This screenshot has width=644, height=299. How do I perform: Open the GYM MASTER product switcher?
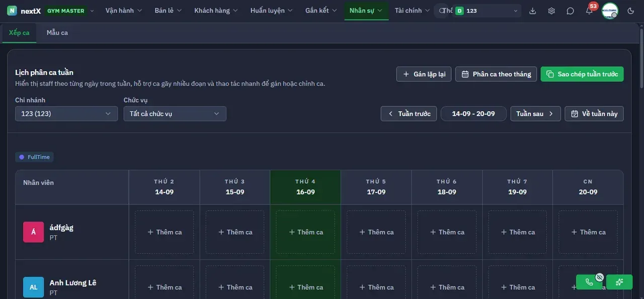(70, 11)
